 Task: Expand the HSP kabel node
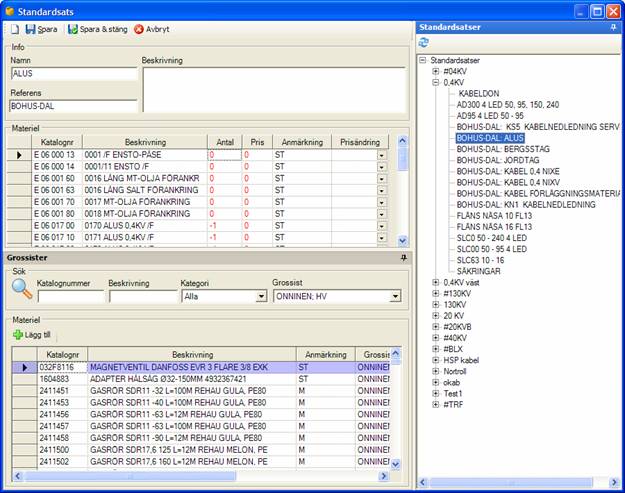coord(436,360)
